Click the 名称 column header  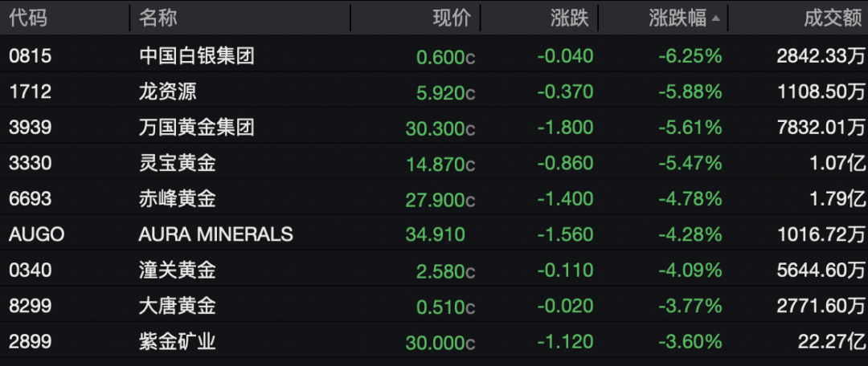[158, 18]
